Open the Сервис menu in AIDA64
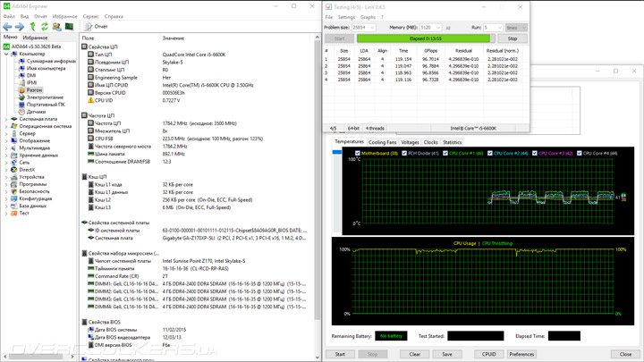644x362 pixels. (90, 16)
